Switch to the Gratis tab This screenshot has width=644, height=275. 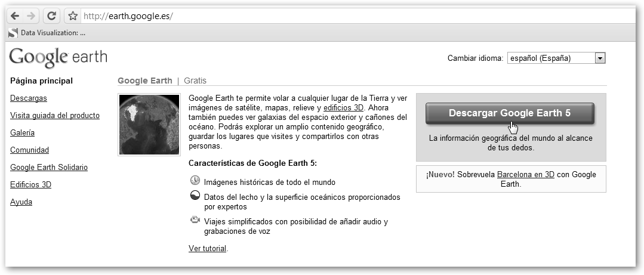pyautogui.click(x=195, y=81)
